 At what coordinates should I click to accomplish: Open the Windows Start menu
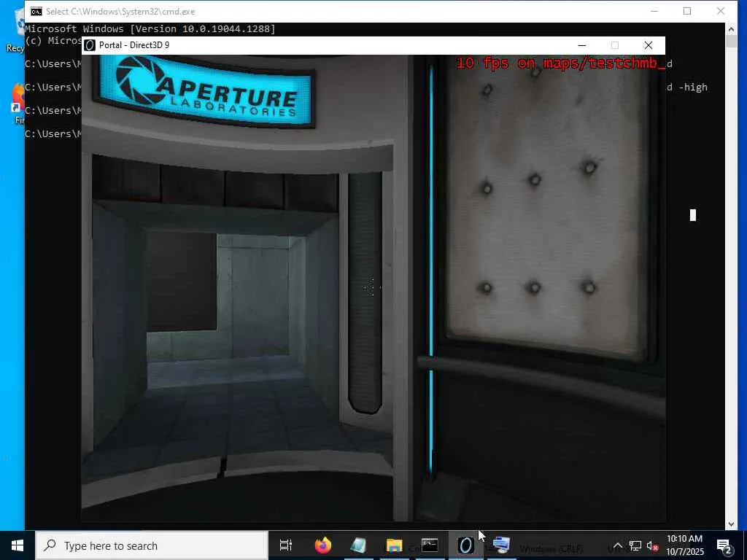18,545
